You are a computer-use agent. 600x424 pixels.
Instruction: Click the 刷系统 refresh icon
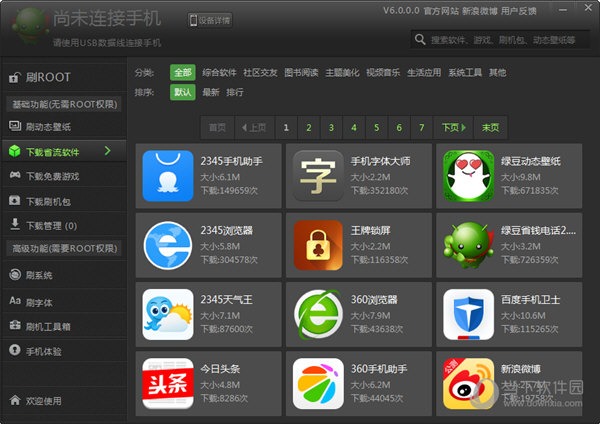(15, 274)
